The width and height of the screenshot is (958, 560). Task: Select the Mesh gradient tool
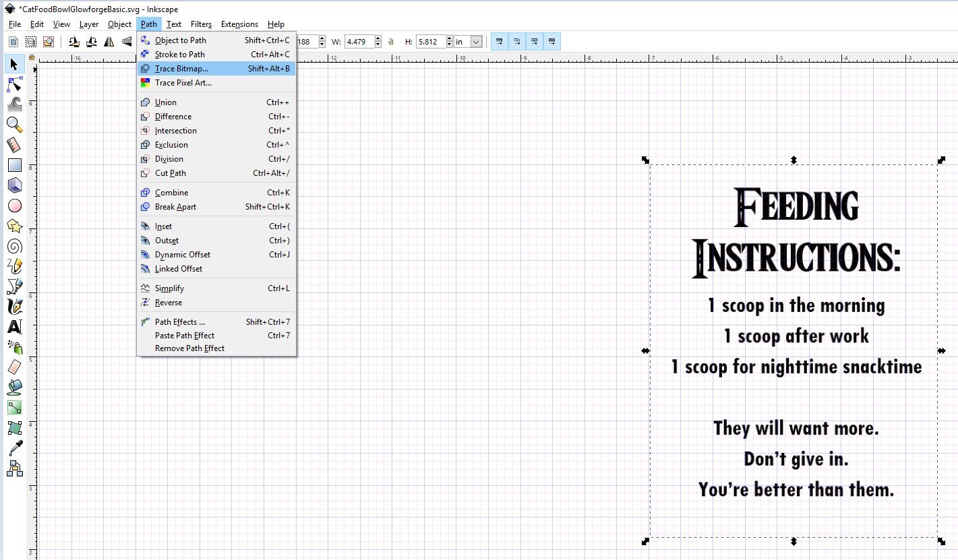pos(14,428)
